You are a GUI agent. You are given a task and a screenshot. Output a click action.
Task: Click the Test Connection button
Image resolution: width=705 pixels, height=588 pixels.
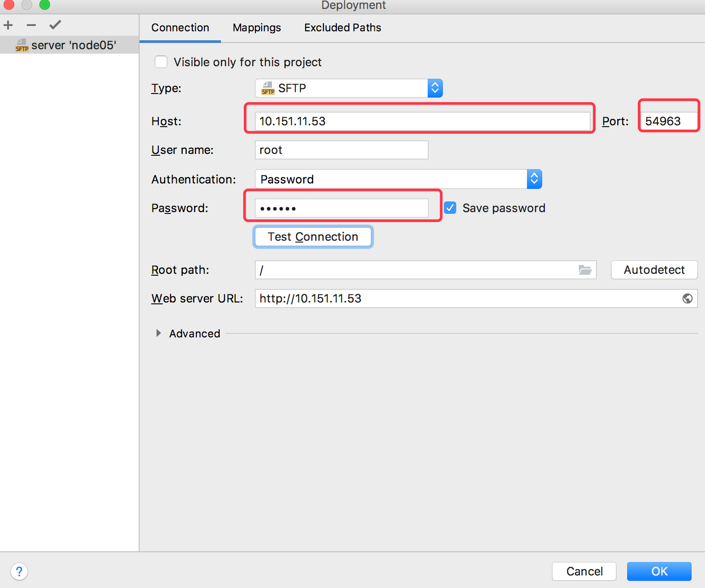point(313,237)
